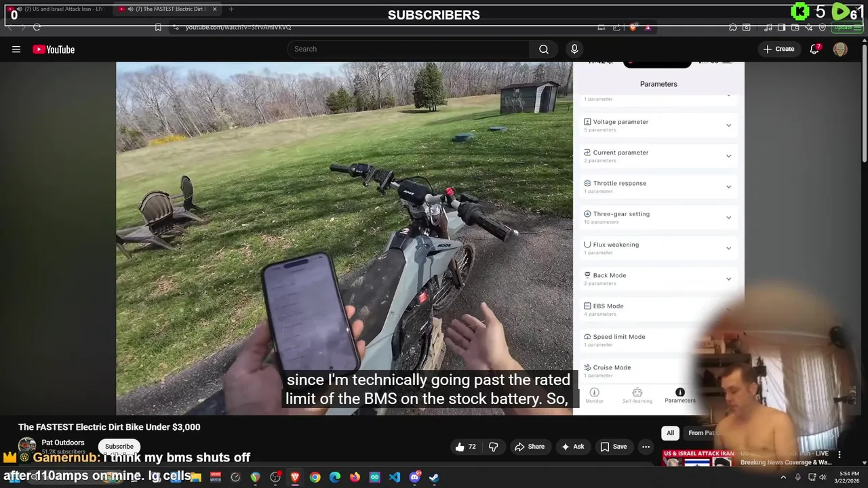Show hidden system tray icons
This screenshot has width=868, height=488.
[x=783, y=477]
